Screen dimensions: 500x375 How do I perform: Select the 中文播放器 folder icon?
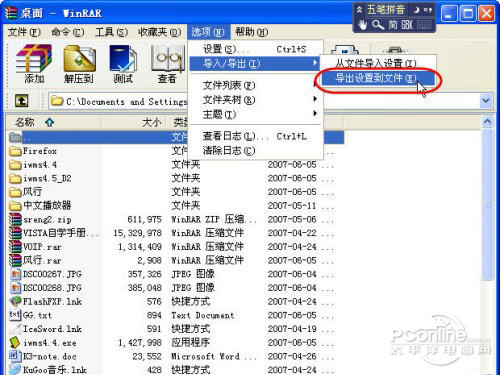15,206
